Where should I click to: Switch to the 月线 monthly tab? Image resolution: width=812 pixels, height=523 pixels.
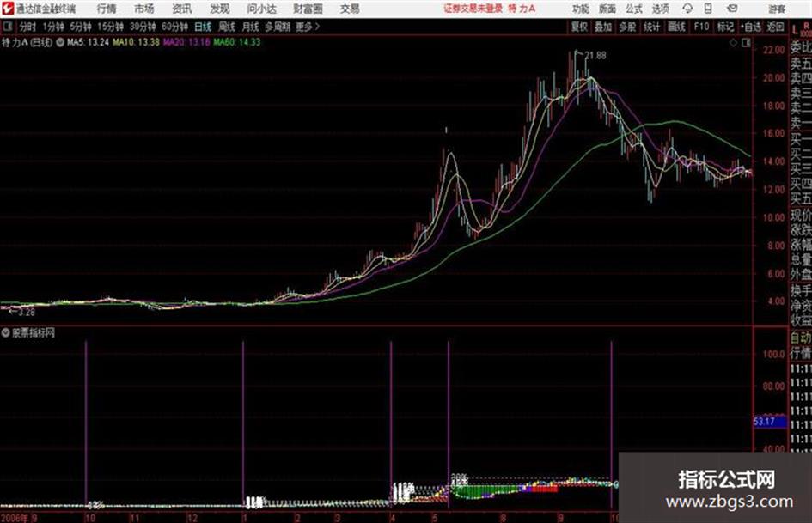(x=251, y=27)
